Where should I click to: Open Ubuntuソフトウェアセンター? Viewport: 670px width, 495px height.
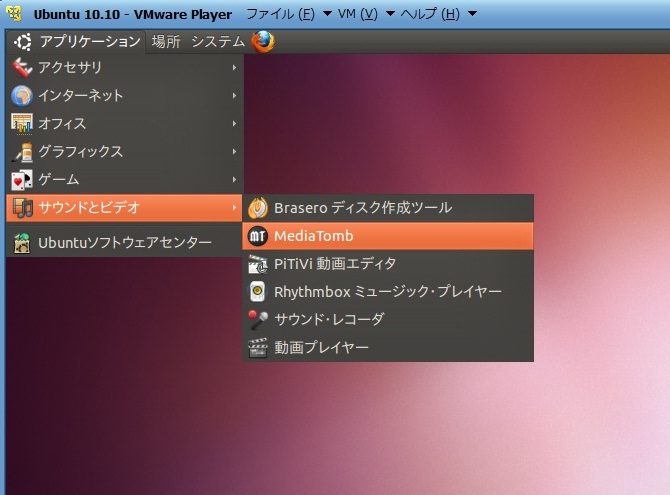124,243
